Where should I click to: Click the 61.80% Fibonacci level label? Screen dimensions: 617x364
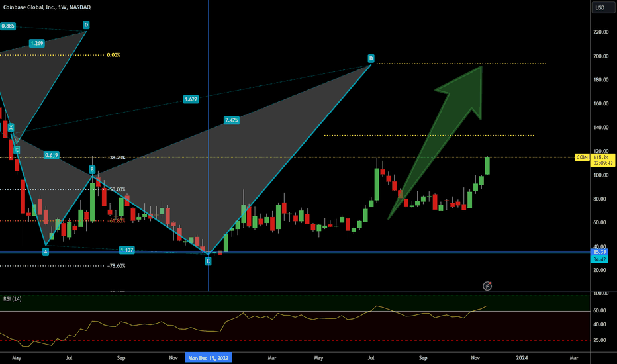pos(116,221)
